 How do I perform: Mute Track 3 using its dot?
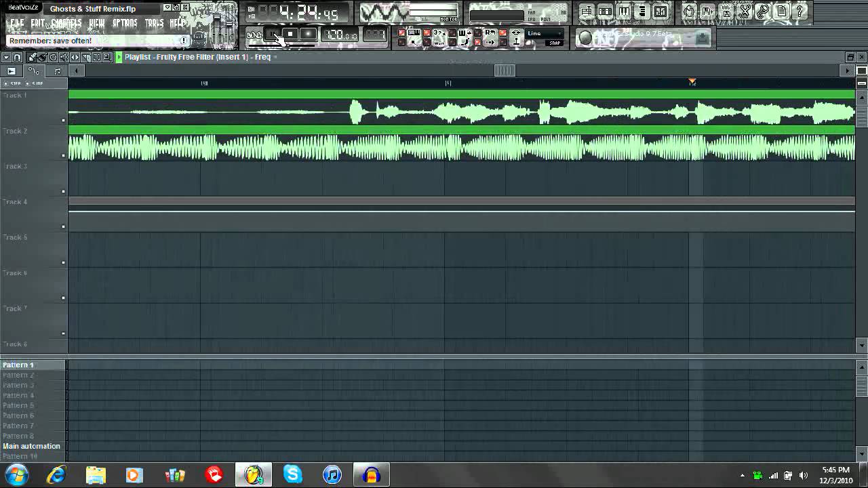click(63, 192)
